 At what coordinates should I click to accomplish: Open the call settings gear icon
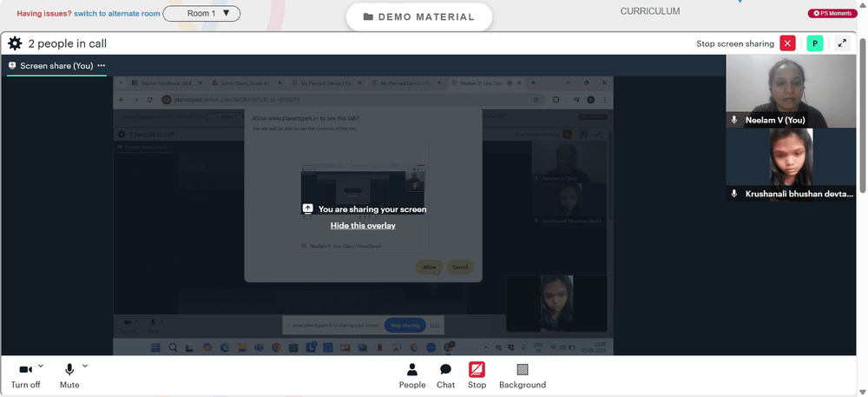pyautogui.click(x=15, y=43)
